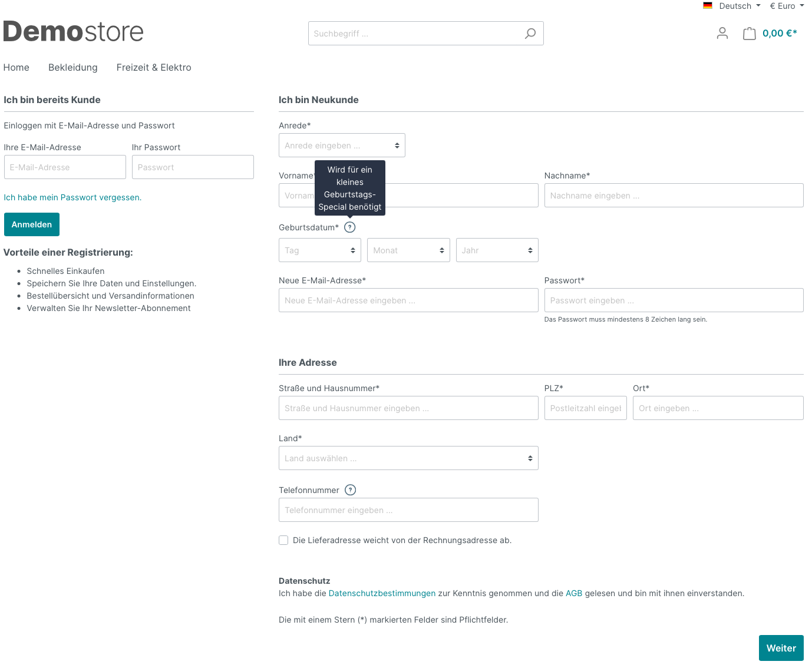Tick the differing Lieferadresse checkbox
The width and height of the screenshot is (812, 668).
(x=283, y=540)
